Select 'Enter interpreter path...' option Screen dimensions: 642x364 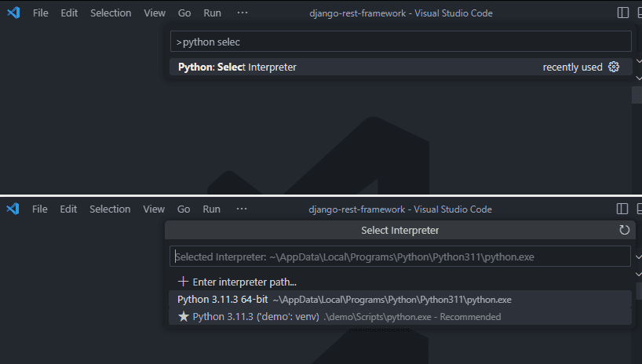pyautogui.click(x=399, y=282)
